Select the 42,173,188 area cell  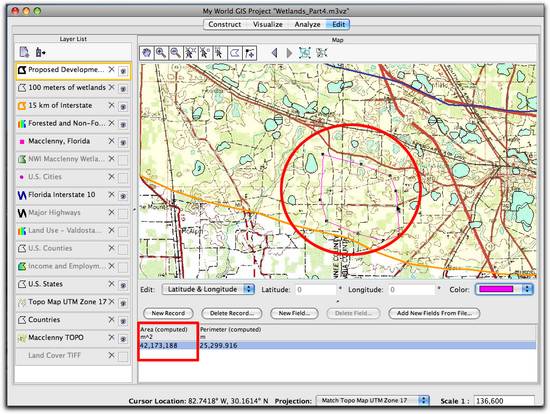[x=169, y=346]
